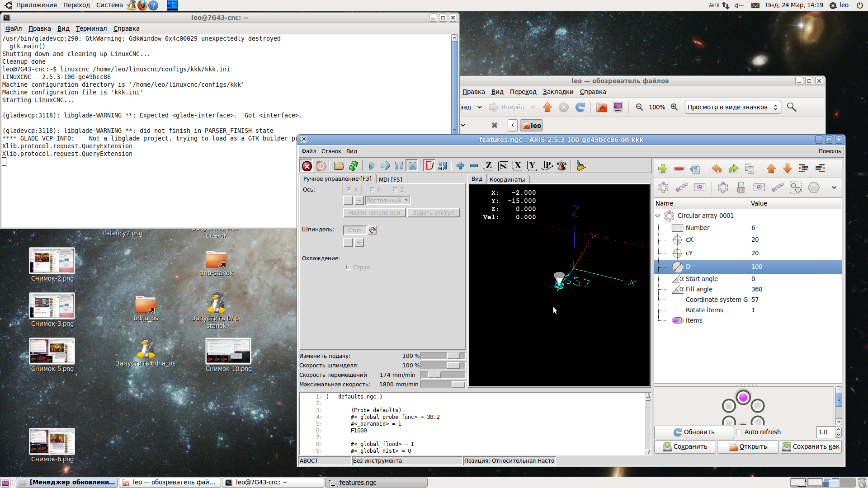Click the end mill tool feature icon
This screenshot has height=488, width=868.
741,188
